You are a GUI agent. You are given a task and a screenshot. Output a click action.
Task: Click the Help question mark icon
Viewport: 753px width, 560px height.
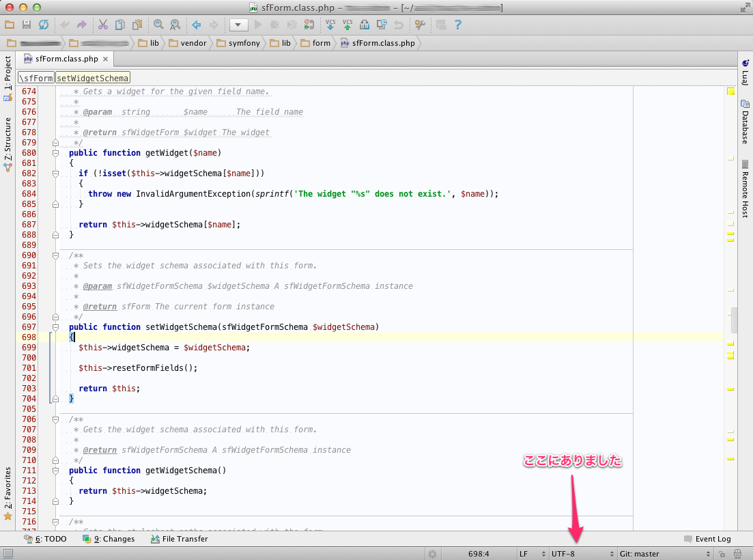click(458, 25)
